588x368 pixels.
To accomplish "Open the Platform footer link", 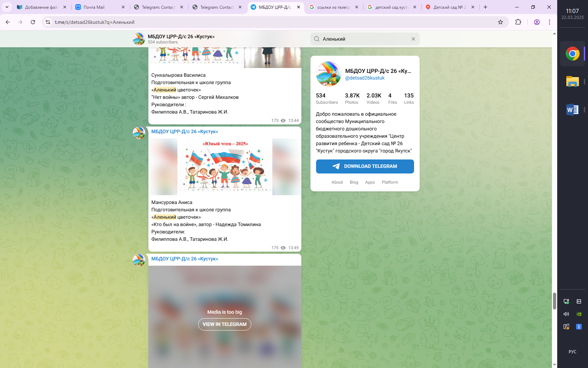I will (x=390, y=182).
